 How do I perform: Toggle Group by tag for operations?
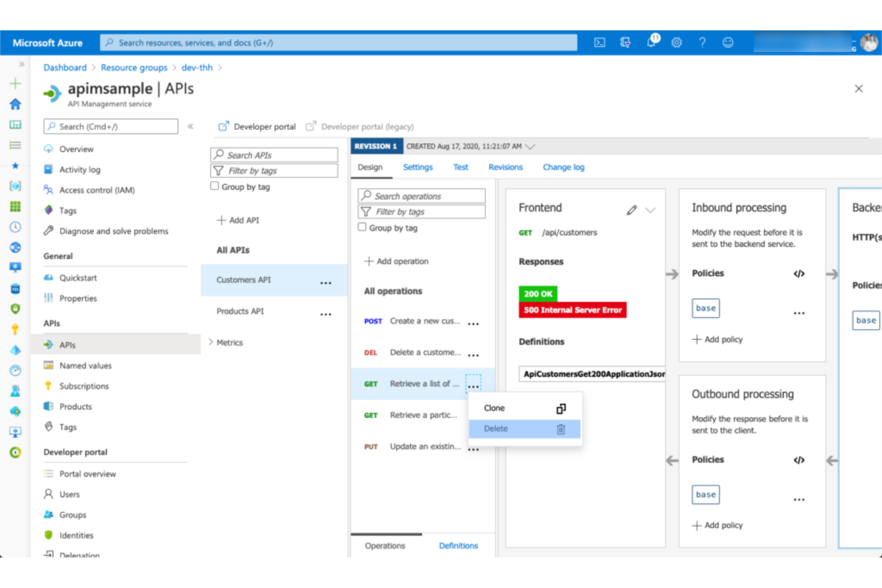362,227
